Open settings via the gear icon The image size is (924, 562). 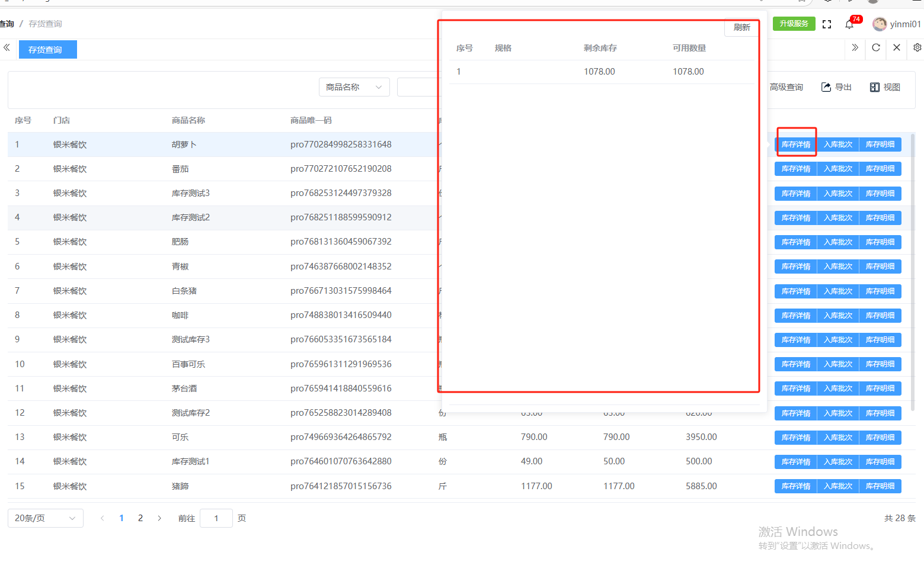pyautogui.click(x=917, y=48)
